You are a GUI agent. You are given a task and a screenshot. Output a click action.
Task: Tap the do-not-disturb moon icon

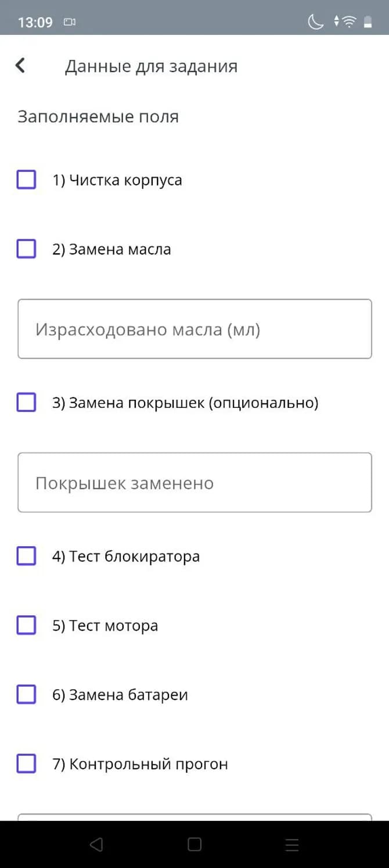click(x=315, y=22)
